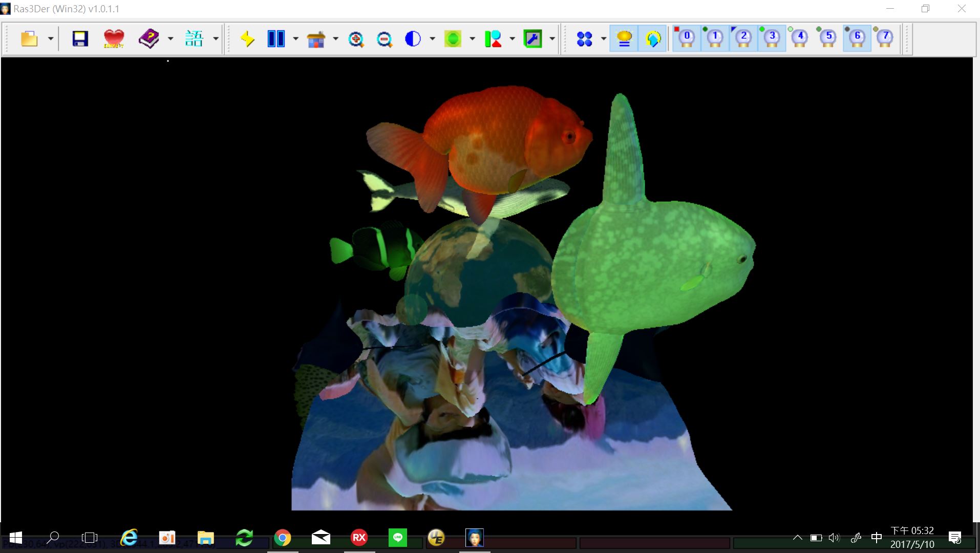
Task: Click the open folder icon
Action: click(29, 39)
